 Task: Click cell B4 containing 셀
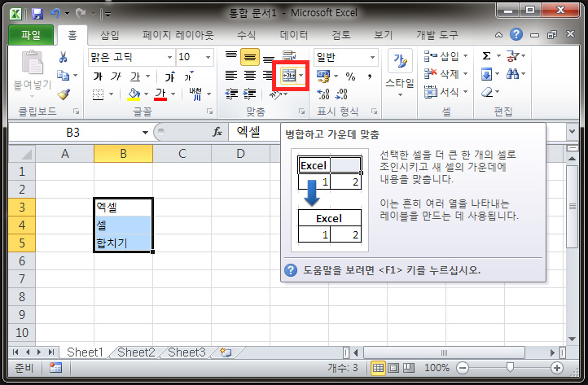point(123,225)
